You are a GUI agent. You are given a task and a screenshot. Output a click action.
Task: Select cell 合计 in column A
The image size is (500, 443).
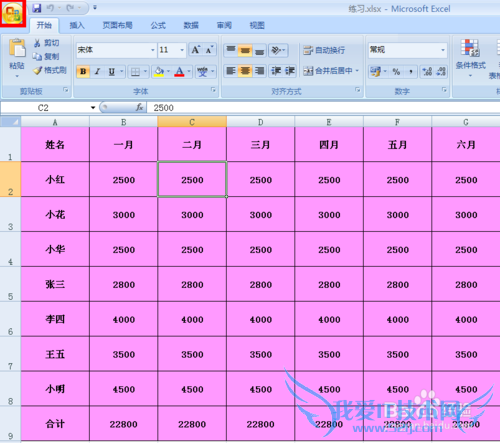[55, 424]
